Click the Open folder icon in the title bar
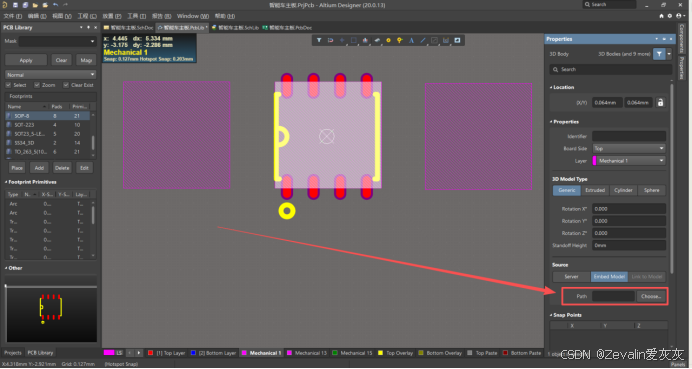692x369 pixels. point(35,5)
